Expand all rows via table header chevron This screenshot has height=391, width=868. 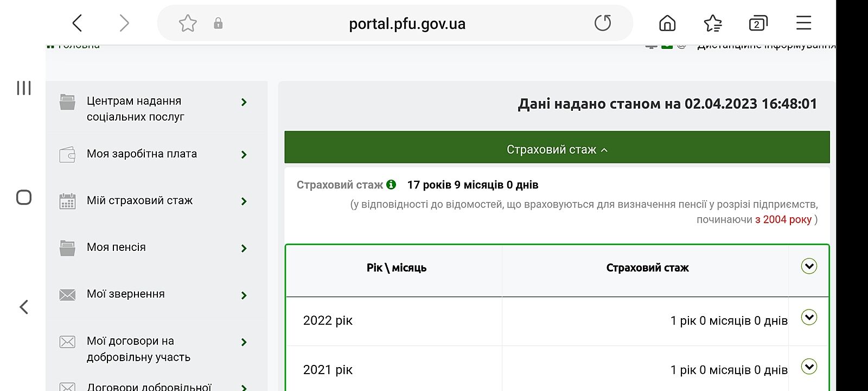click(x=809, y=266)
